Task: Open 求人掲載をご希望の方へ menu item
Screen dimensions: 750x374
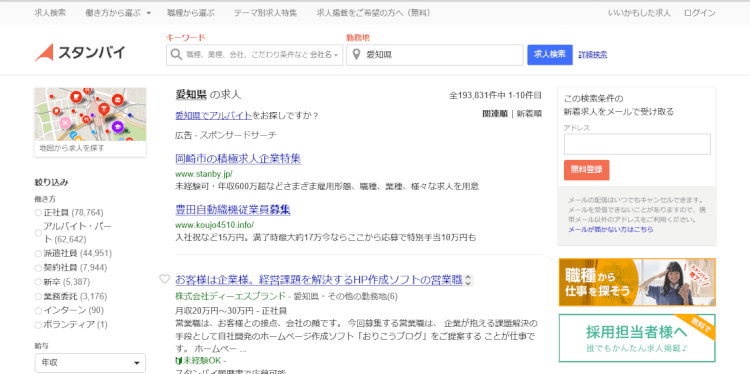Action: click(373, 13)
